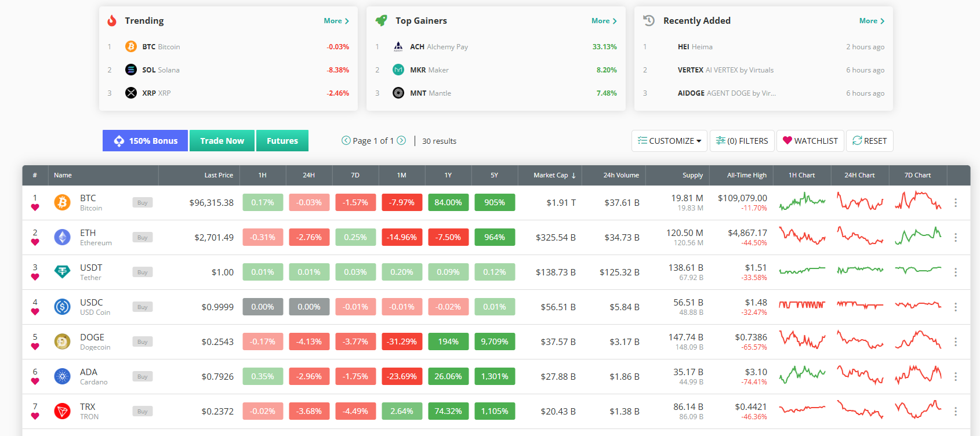Open VERTEX AI VERTEX by Virtuals entry
Image resolution: width=980 pixels, height=436 pixels.
(725, 70)
